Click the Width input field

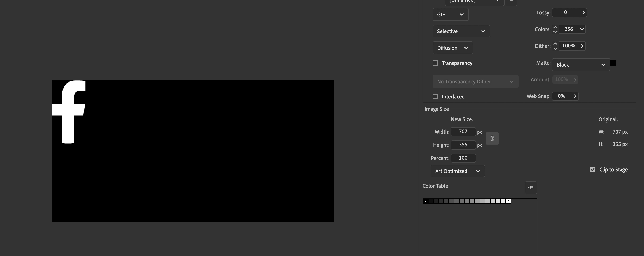click(x=463, y=132)
